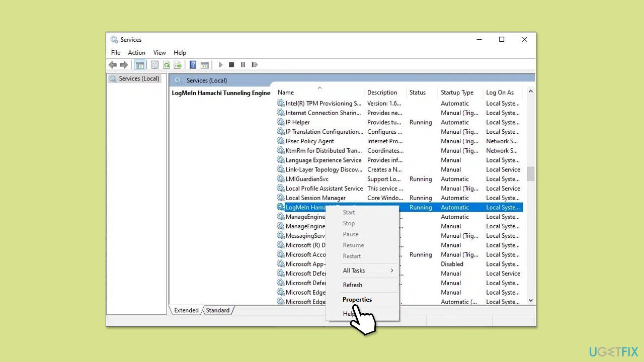Screen dimensions: 644x362
Task: Click the Restart Service toolbar icon
Action: (x=255, y=65)
